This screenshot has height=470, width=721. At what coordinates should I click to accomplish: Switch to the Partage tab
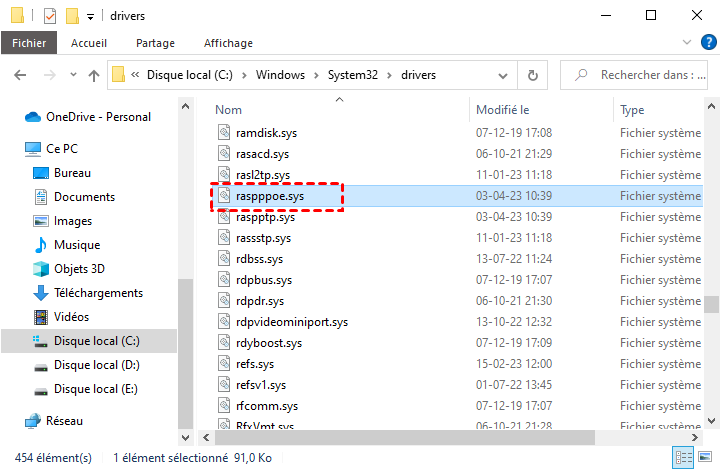[x=155, y=43]
